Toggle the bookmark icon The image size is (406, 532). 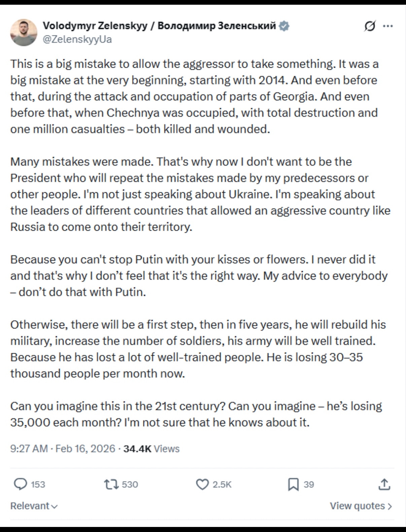pyautogui.click(x=293, y=484)
